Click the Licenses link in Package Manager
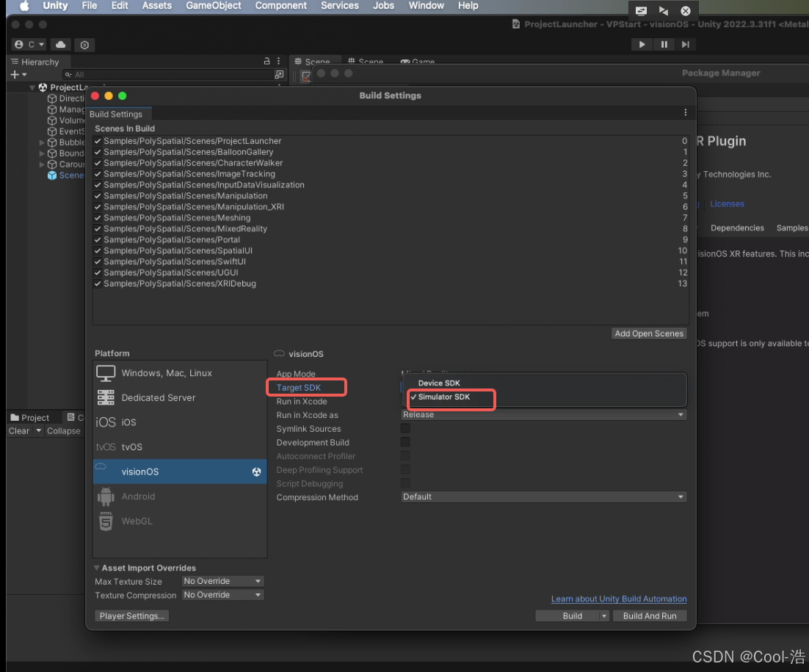 tap(727, 204)
